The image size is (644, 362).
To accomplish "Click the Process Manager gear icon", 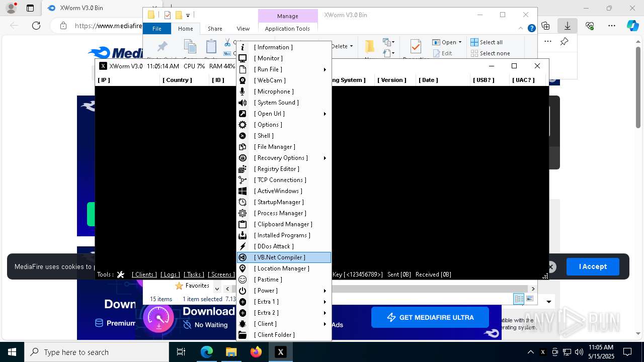I will tap(243, 213).
